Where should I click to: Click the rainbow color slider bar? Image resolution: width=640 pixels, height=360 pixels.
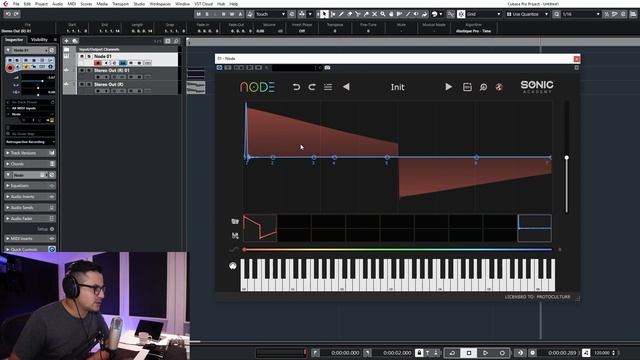click(x=398, y=249)
